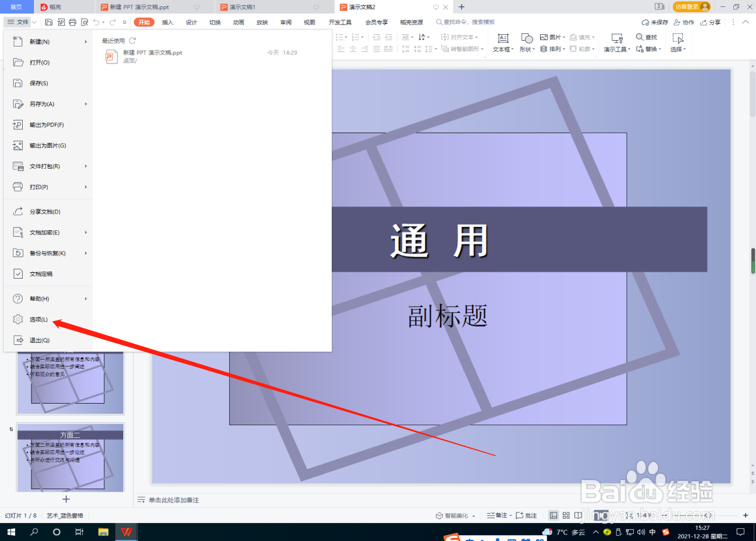The height and width of the screenshot is (541, 756).
Task: Click the WPS taskbar icon
Action: coord(126,532)
